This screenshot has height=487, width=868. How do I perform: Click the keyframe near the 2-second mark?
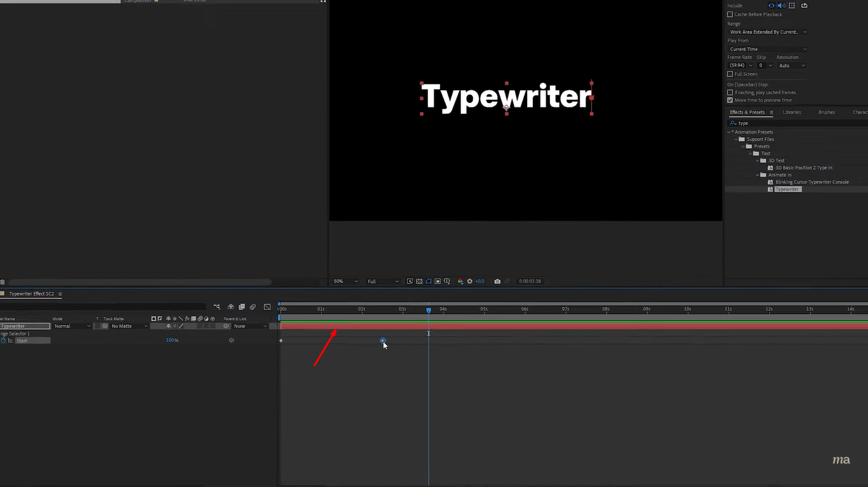pos(383,341)
